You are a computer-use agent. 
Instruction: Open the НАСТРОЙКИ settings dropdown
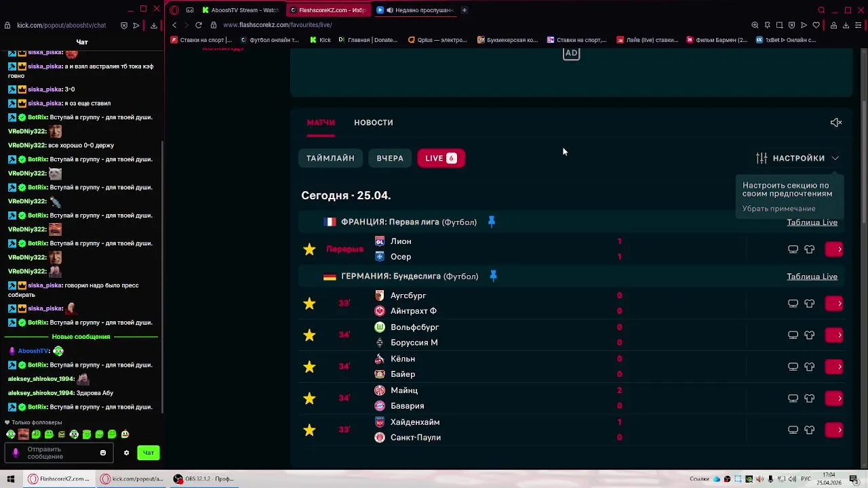797,158
